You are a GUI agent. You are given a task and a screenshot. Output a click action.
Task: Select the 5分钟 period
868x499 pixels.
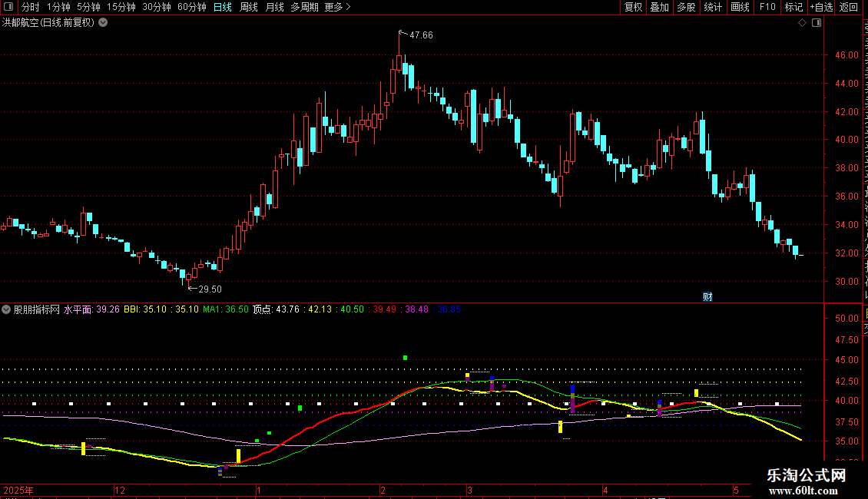click(x=88, y=7)
